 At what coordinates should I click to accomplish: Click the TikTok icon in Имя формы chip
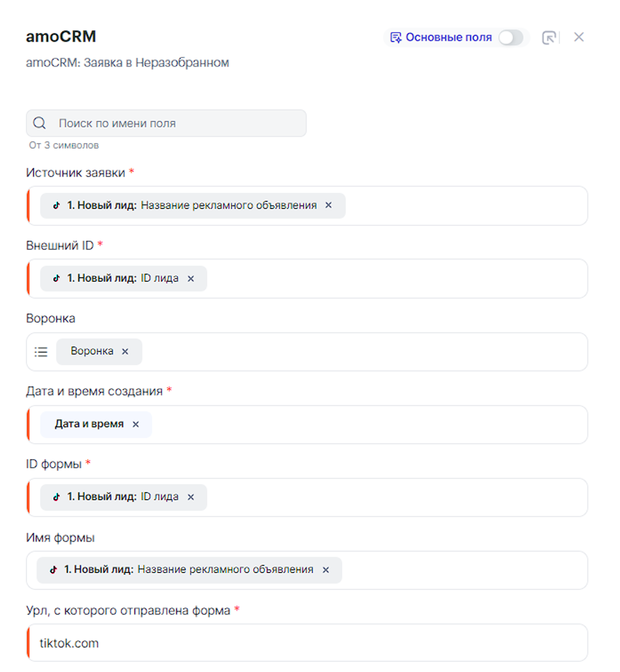pos(54,570)
